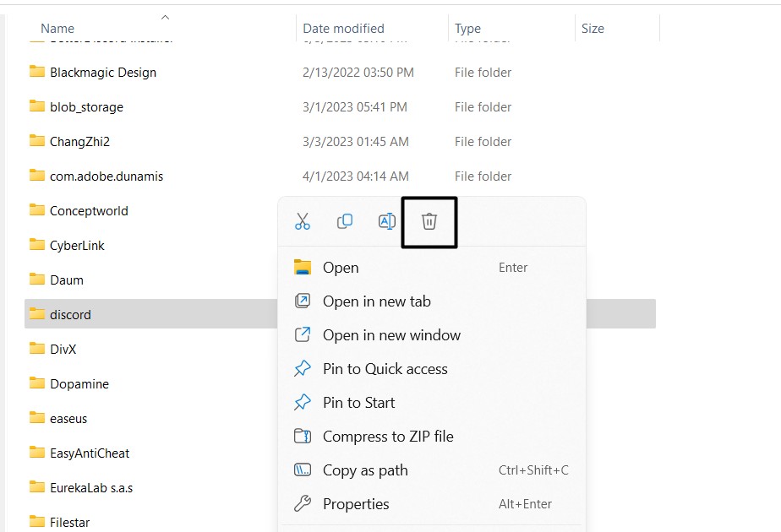Viewport: 781px width, 532px height.
Task: Click the Delete trash can icon
Action: (429, 222)
